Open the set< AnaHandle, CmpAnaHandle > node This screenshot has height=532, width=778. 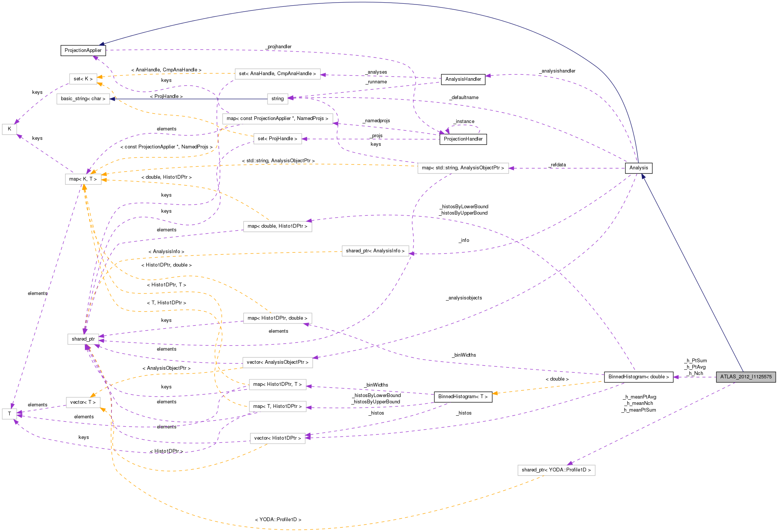point(278,74)
